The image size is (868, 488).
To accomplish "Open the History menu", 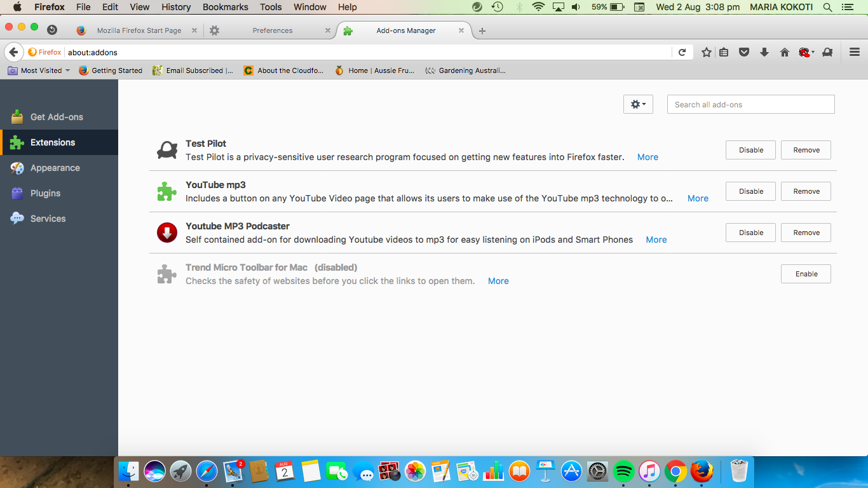I will pos(176,7).
